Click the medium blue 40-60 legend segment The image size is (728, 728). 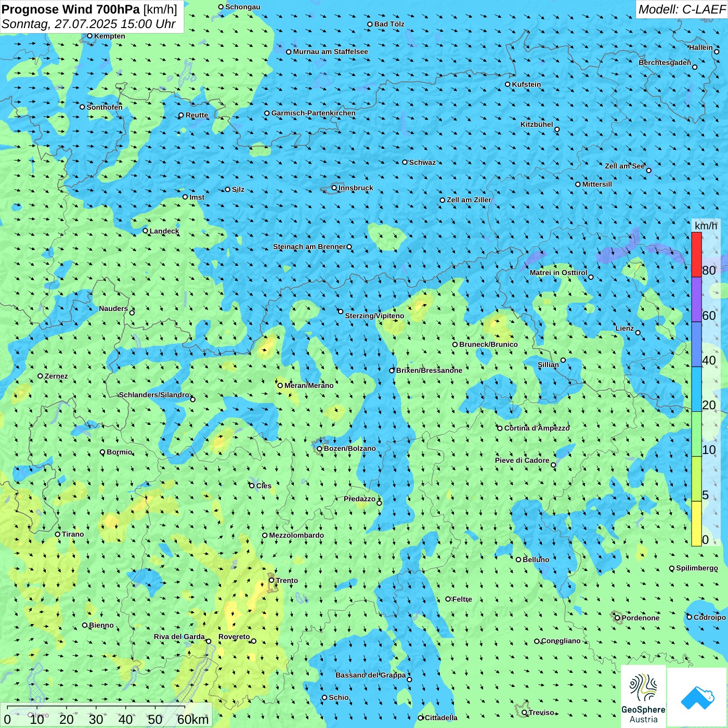(x=696, y=344)
